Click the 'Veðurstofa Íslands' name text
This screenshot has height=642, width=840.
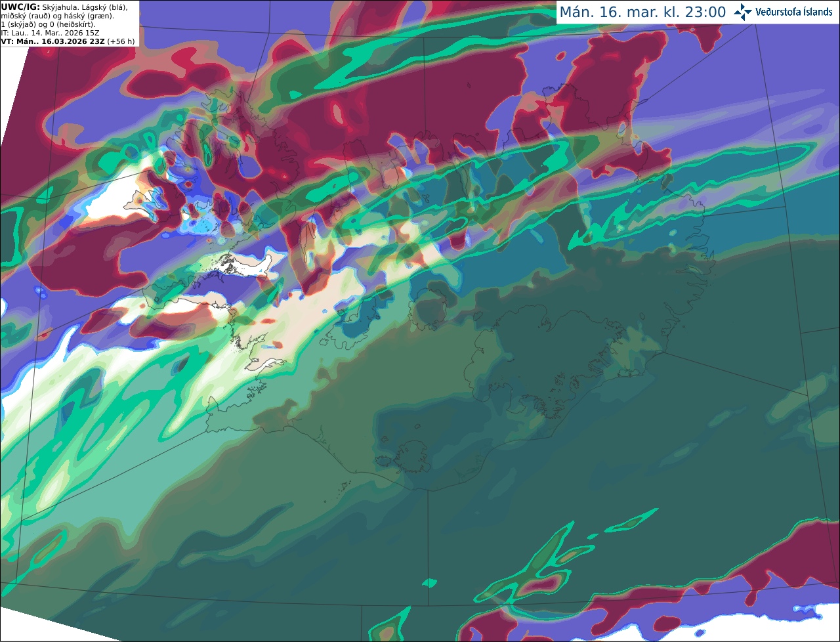pyautogui.click(x=794, y=12)
